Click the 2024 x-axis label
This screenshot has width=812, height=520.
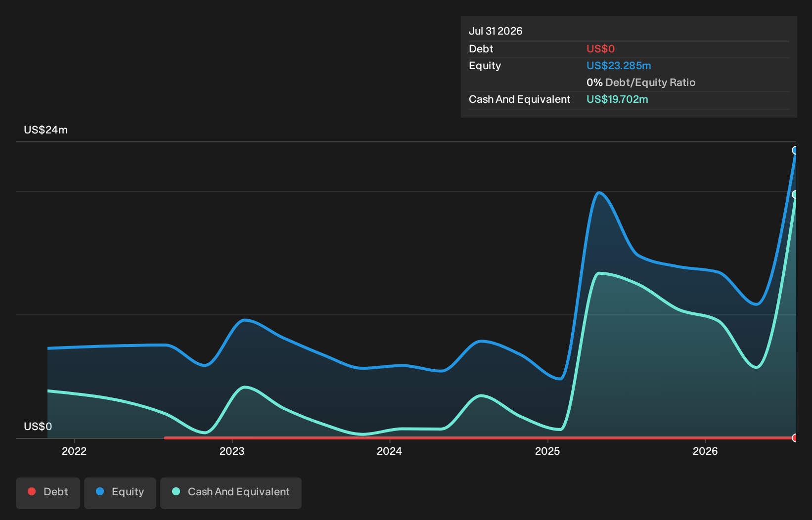pyautogui.click(x=390, y=451)
